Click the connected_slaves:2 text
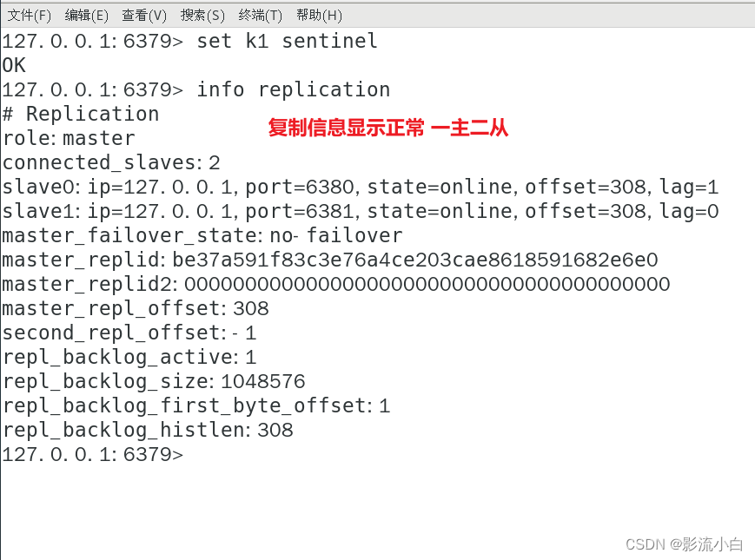Screen dimensions: 755x560 point(109,161)
